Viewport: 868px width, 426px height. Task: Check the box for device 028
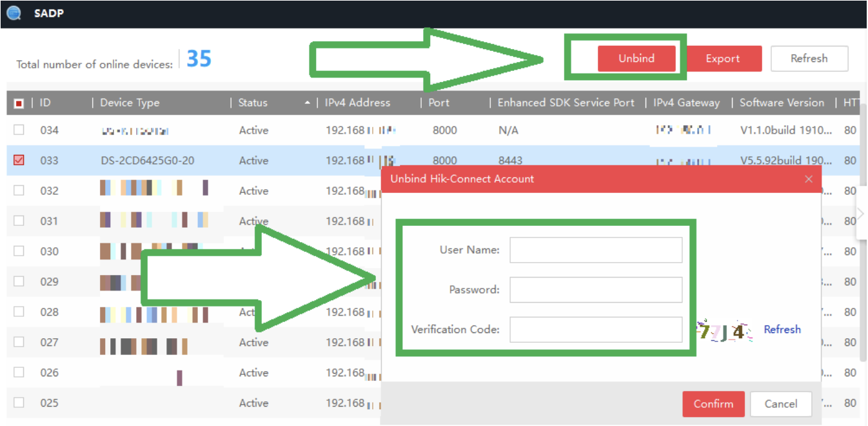click(19, 312)
